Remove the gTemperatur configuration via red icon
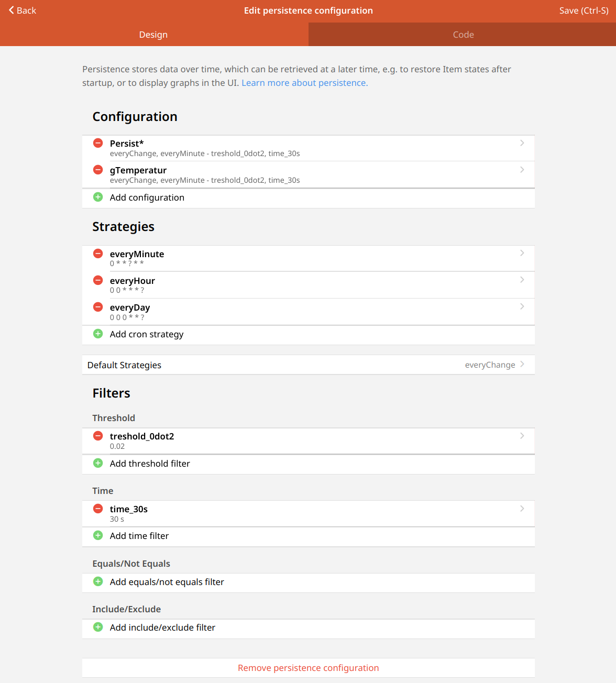Image resolution: width=616 pixels, height=683 pixels. pyautogui.click(x=98, y=170)
